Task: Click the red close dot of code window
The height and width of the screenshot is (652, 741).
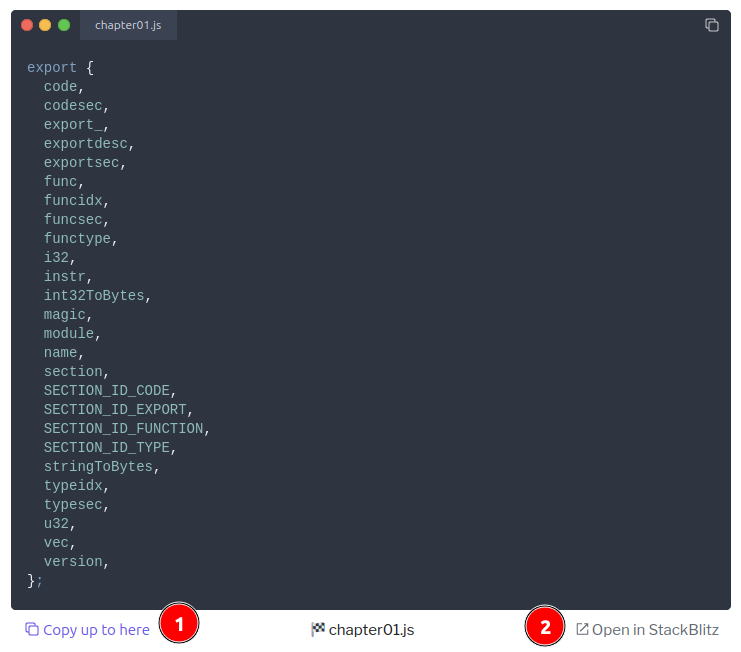Action: coord(27,25)
